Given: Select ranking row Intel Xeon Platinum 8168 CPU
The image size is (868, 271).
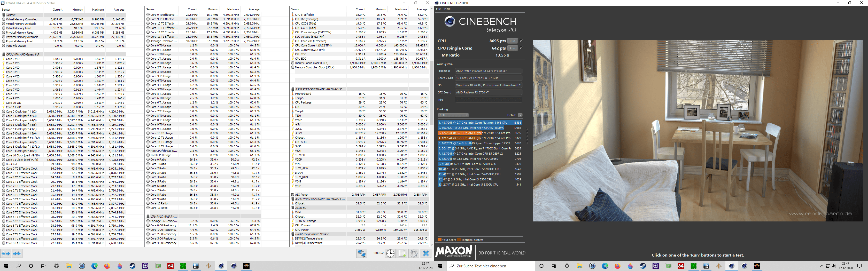Looking at the screenshot, I should (x=480, y=123).
